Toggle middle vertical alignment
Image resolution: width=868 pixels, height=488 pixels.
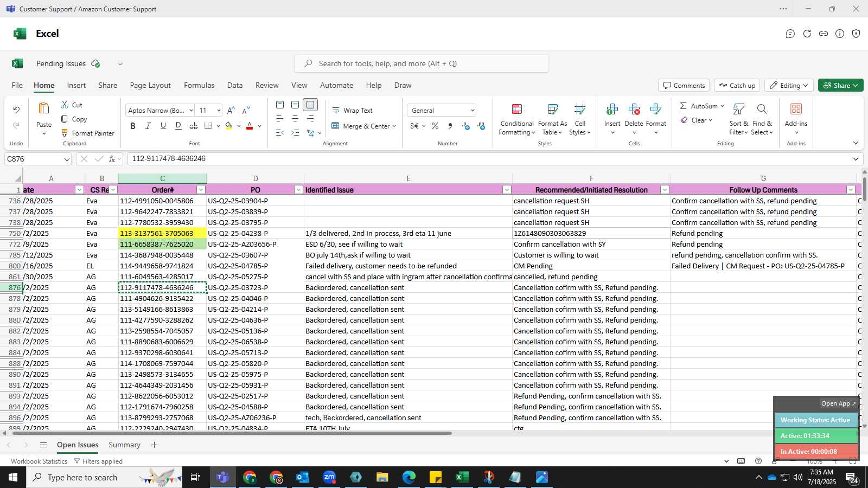point(295,105)
